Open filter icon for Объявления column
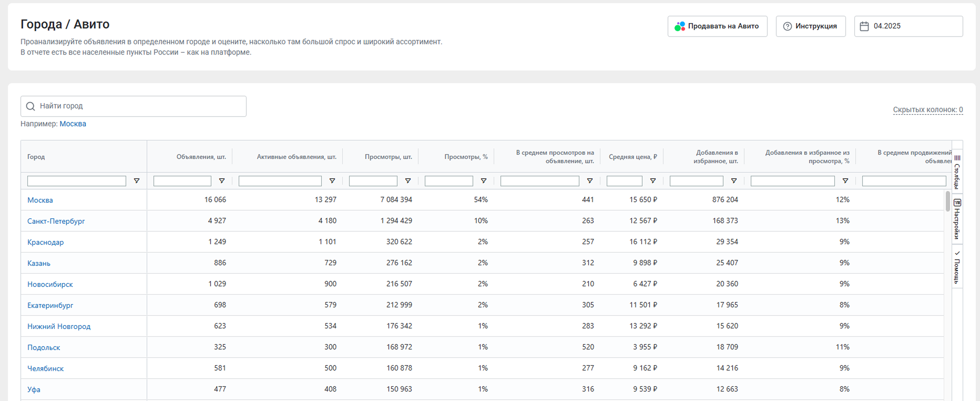Image resolution: width=980 pixels, height=401 pixels. (x=222, y=181)
